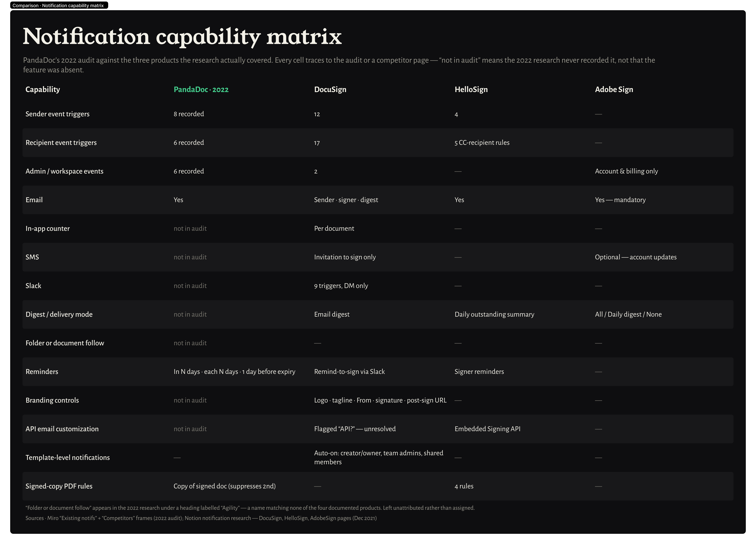Click the 'Digest / delivery mode' row label
The image size is (756, 544).
click(x=59, y=315)
